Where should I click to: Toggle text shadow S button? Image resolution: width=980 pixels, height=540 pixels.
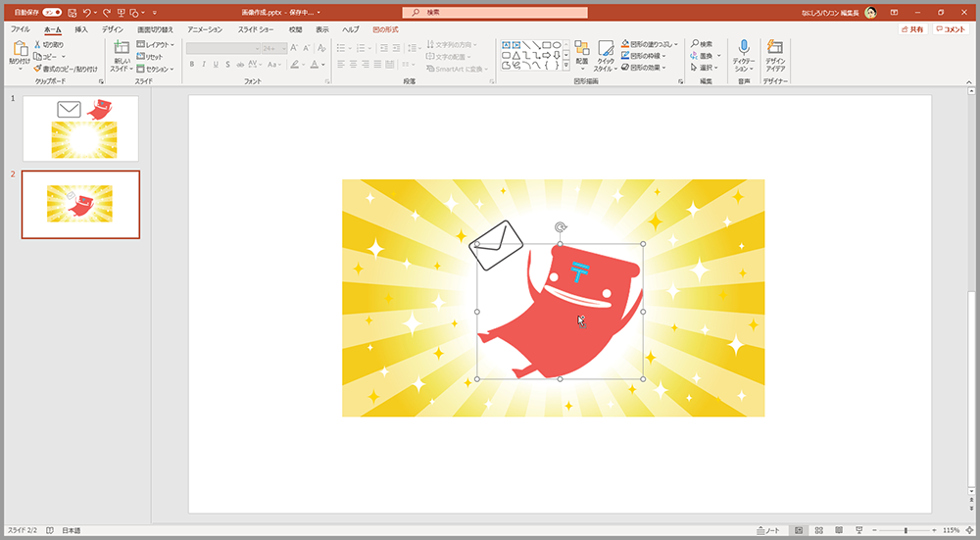coord(227,65)
